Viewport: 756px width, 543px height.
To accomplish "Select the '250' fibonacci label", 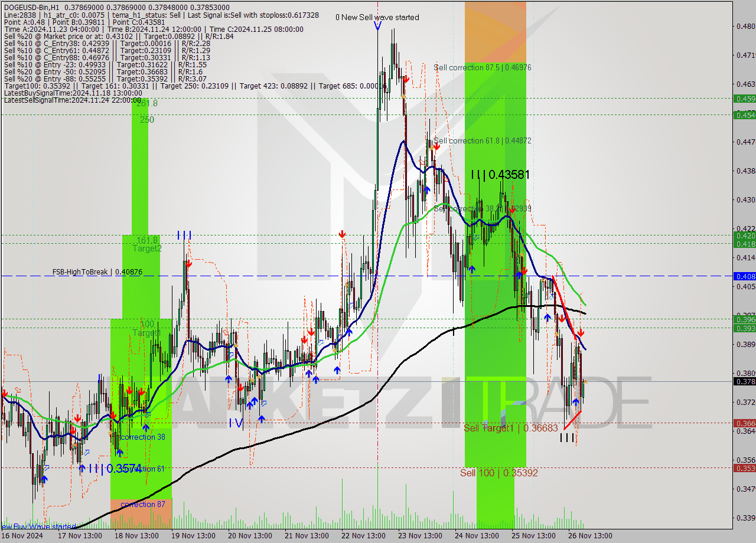I will click(x=147, y=119).
